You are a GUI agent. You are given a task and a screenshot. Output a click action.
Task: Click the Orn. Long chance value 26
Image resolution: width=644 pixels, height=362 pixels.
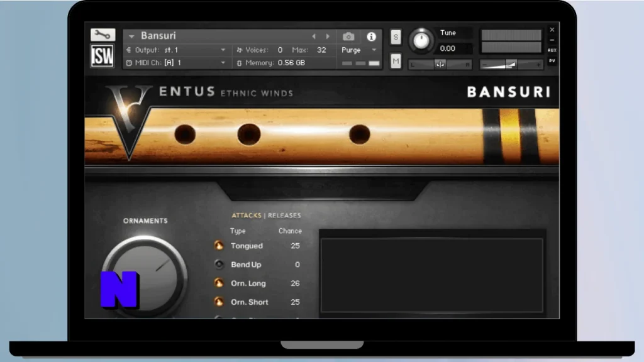coord(295,283)
